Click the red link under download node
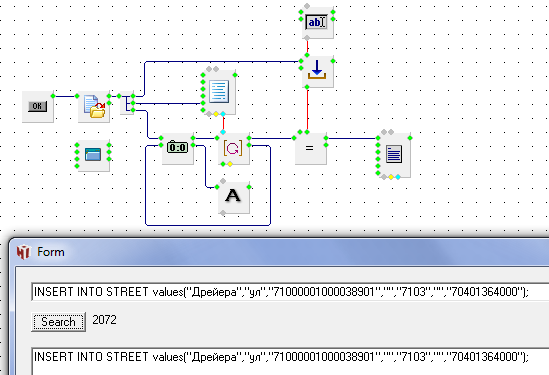Viewport: 549px width, 375px height. tap(307, 109)
